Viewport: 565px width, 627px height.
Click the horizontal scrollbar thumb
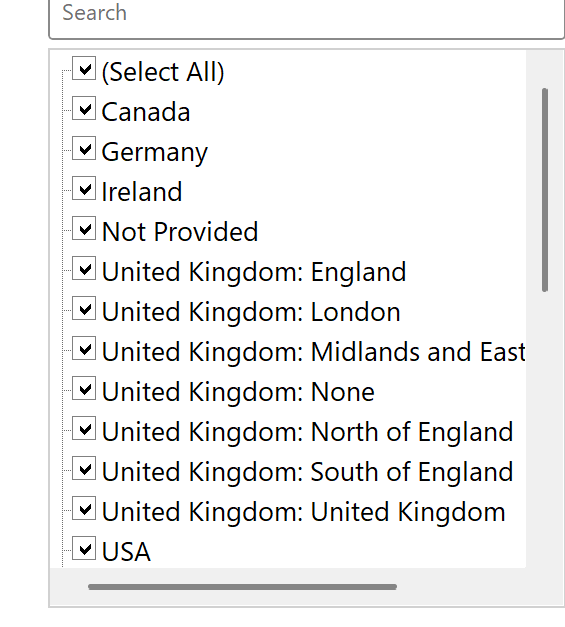(x=242, y=587)
